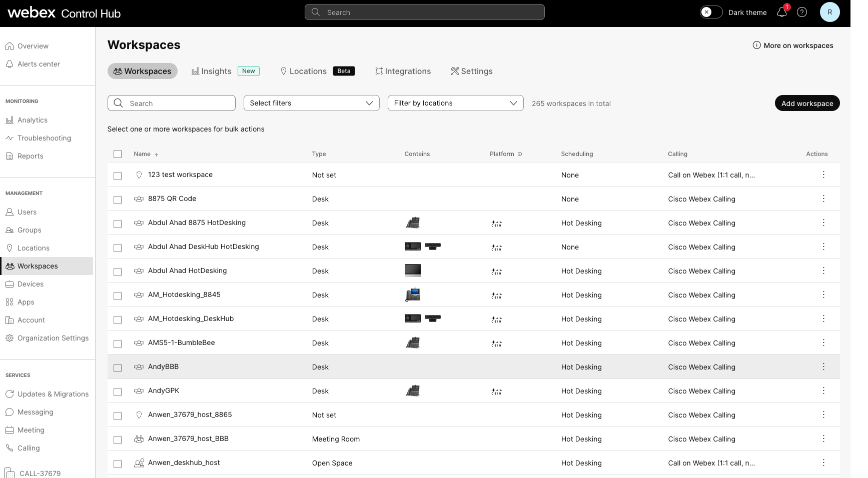Open actions menu for 123 test workspace
The width and height of the screenshot is (868, 478).
click(823, 174)
